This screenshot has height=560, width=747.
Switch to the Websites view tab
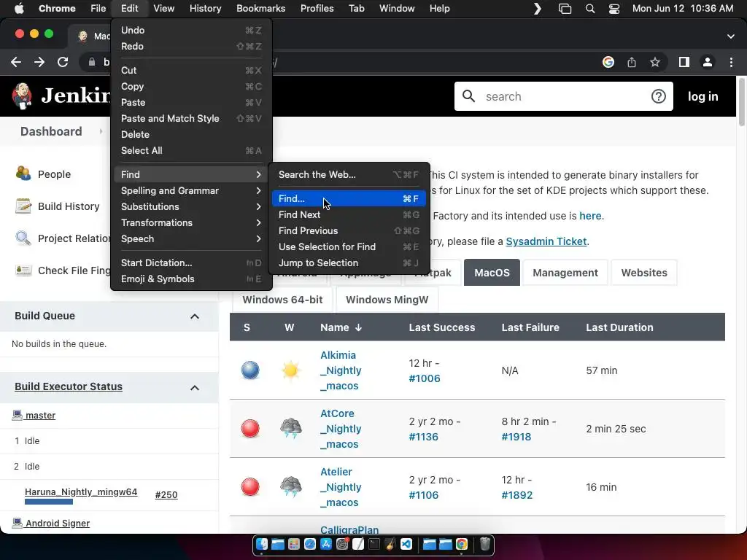(x=643, y=273)
